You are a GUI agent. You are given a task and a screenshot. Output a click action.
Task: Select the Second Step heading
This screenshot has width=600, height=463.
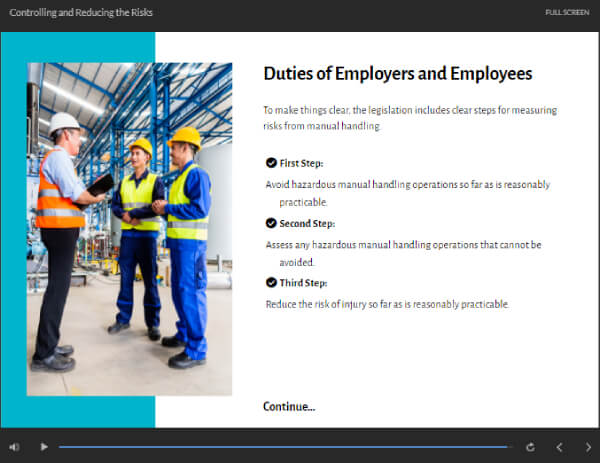coord(307,223)
